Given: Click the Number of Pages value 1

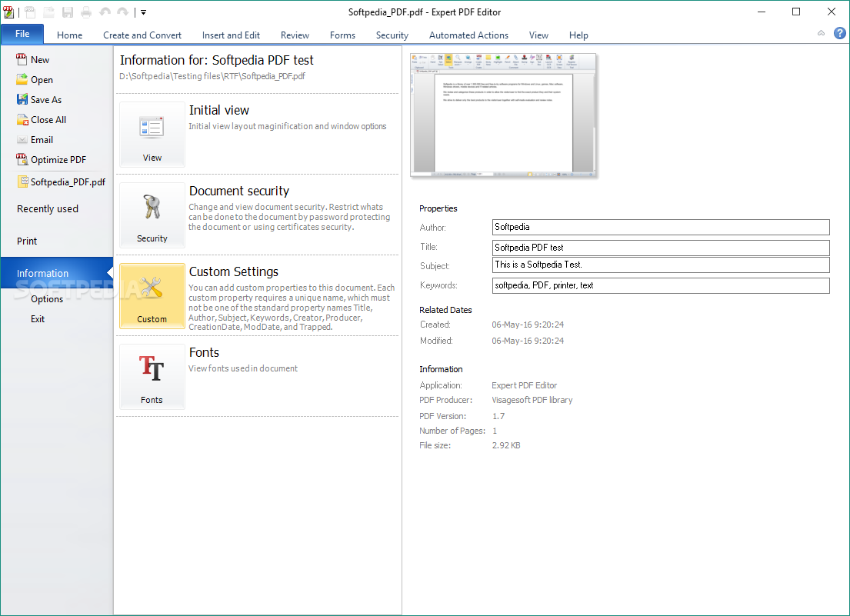Looking at the screenshot, I should click(x=495, y=431).
